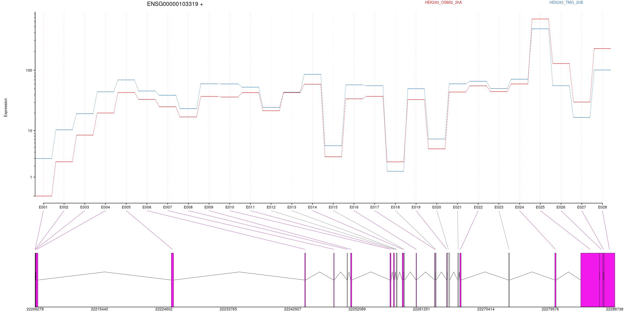Select the HEK293_TMG_2hB legend label
The image size is (644, 322).
(566, 2)
